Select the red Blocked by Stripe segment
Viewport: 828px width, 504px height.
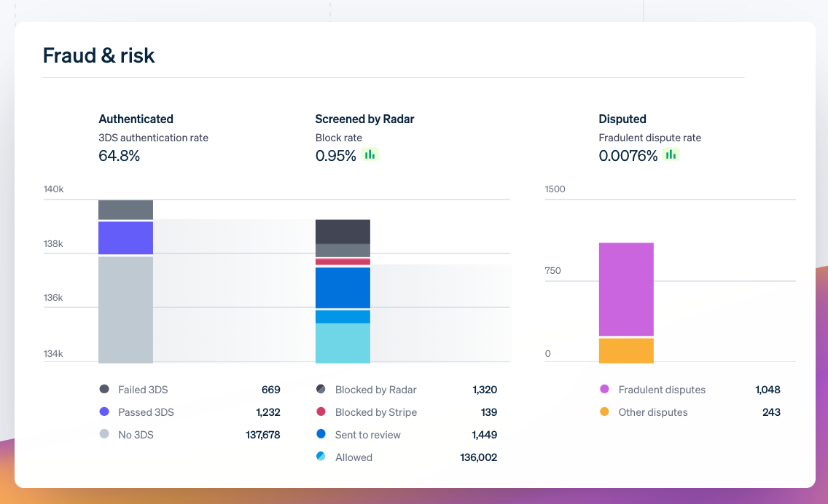pyautogui.click(x=343, y=261)
